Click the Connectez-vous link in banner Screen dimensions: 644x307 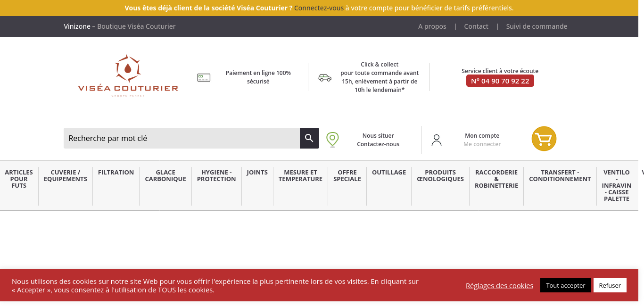pos(319,8)
